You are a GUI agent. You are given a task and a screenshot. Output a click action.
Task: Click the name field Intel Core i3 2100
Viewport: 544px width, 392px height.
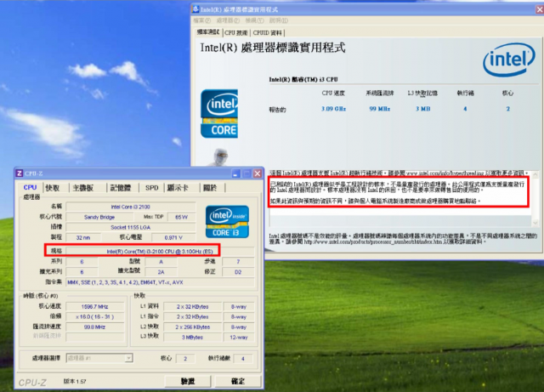pos(130,207)
